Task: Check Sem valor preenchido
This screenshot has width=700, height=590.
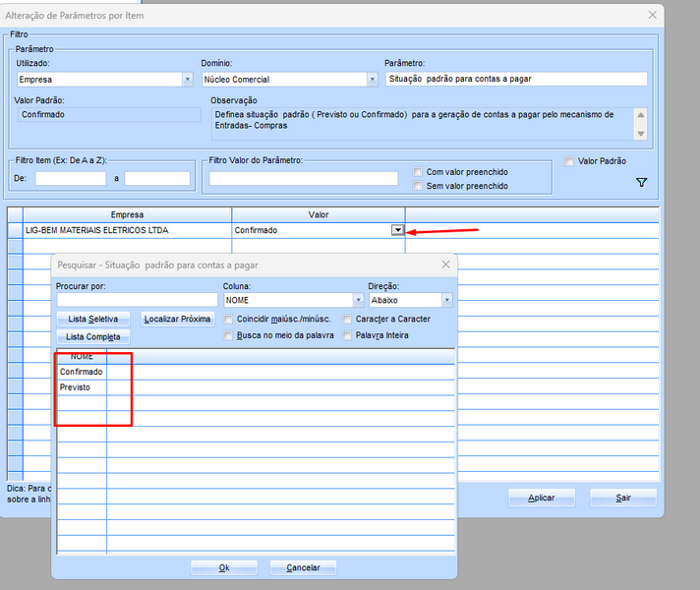Action: tap(418, 185)
